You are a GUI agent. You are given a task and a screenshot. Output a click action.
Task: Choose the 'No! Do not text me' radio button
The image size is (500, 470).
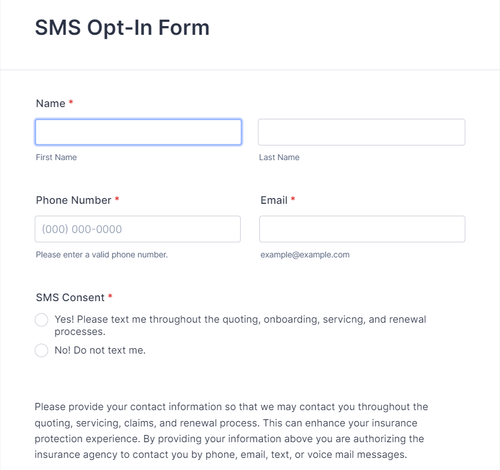pos(42,350)
